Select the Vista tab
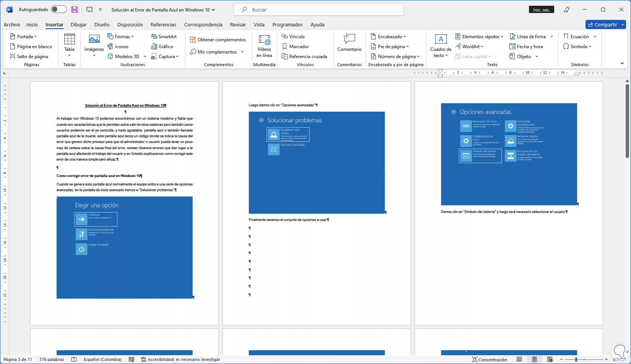631x364 pixels. [259, 24]
